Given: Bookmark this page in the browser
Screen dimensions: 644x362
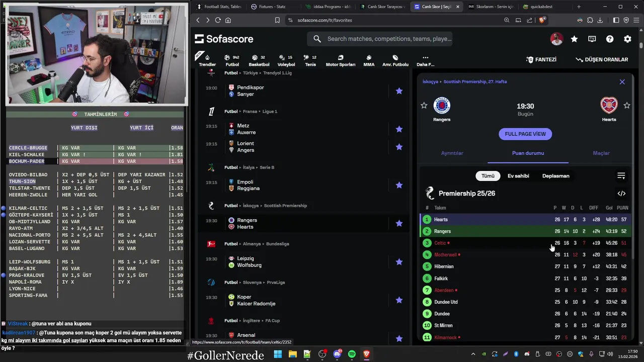Looking at the screenshot, I should pos(277,20).
